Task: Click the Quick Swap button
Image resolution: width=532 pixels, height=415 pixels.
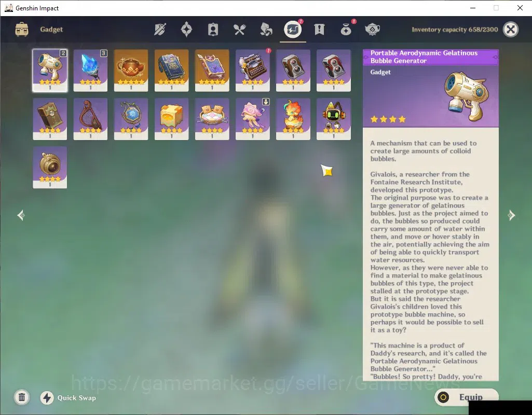Action: [x=68, y=398]
